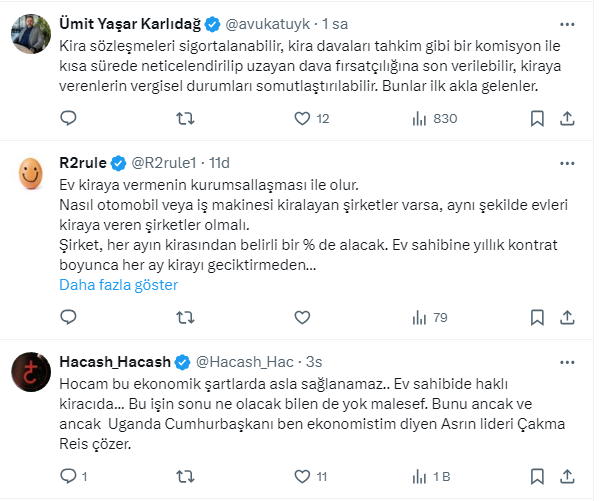Click Hacash_Hacash's profile avatar

pyautogui.click(x=31, y=374)
